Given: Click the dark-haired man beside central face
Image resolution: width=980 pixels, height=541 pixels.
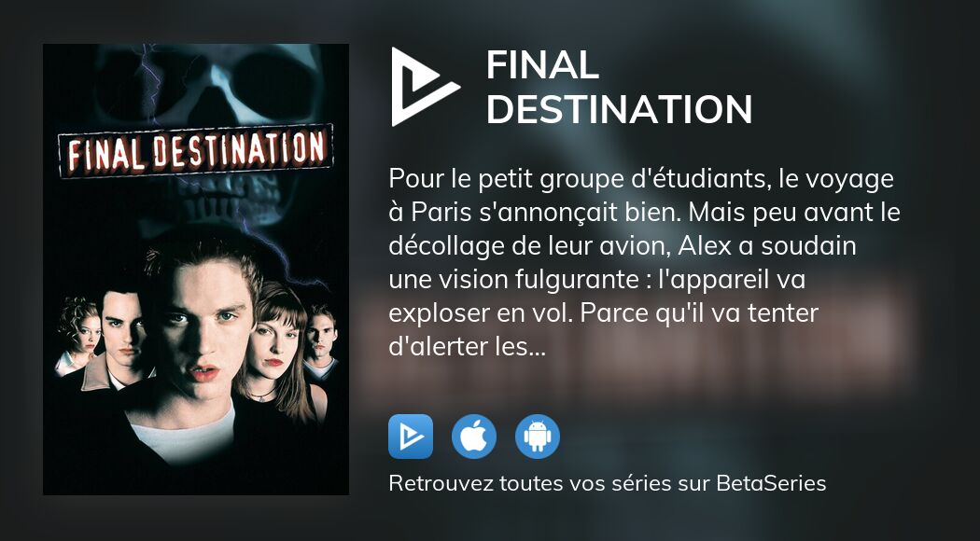Looking at the screenshot, I should tap(122, 338).
